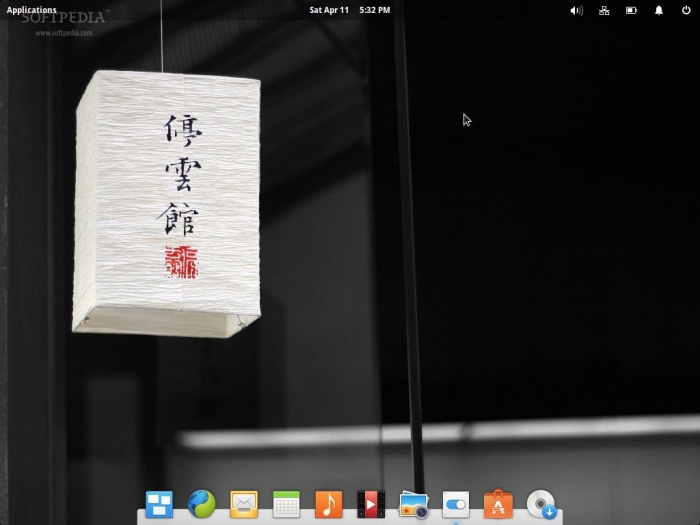Open the Applications menu
The image size is (700, 525).
[32, 10]
